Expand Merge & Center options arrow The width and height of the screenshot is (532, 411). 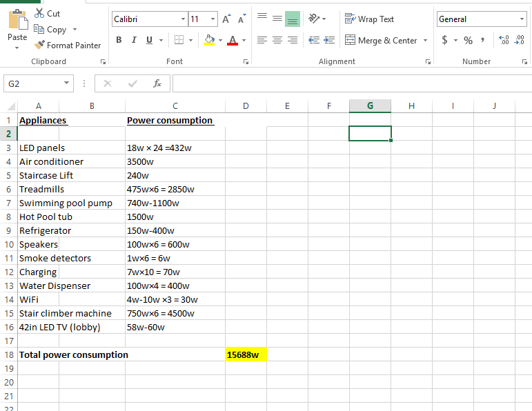[425, 41]
